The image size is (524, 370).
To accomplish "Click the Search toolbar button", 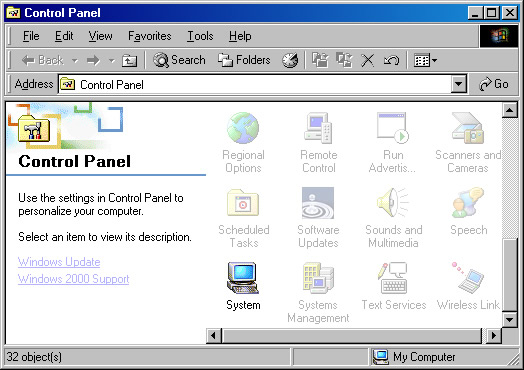I will click(x=179, y=60).
